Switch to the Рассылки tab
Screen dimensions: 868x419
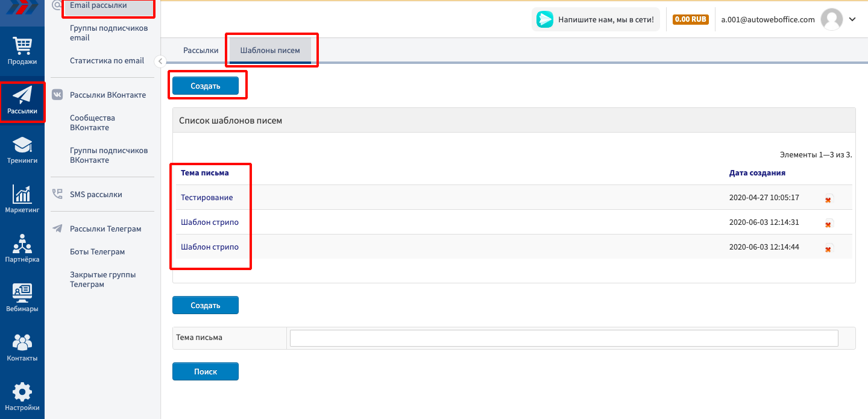click(x=201, y=51)
